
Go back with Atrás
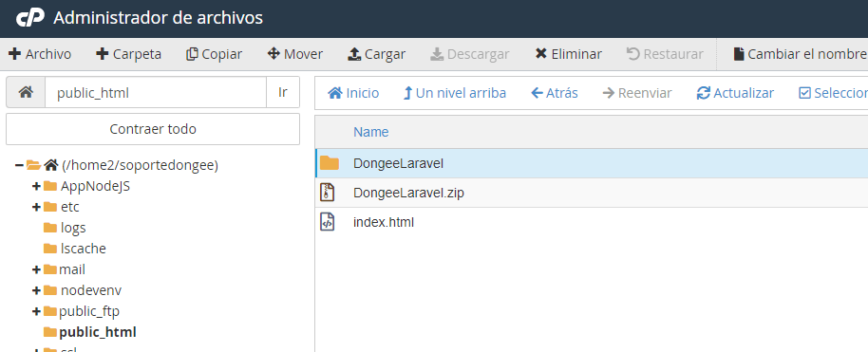click(x=554, y=93)
